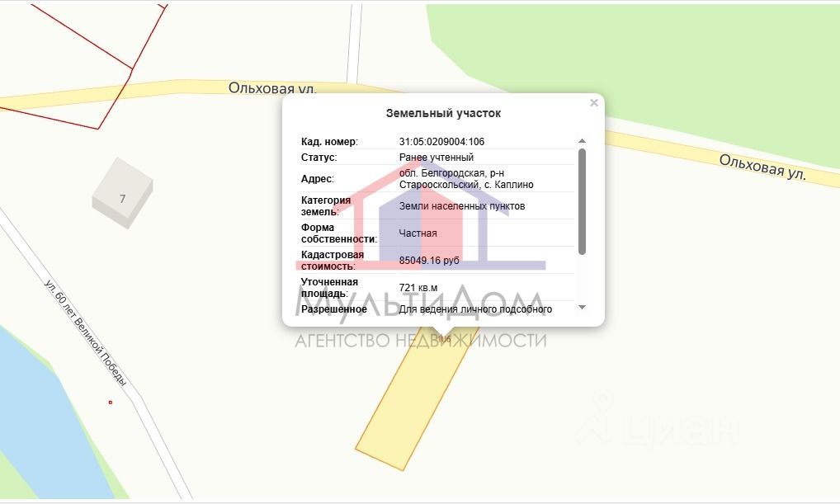Click building number 7 on map
The height and width of the screenshot is (504, 840).
pyautogui.click(x=122, y=199)
